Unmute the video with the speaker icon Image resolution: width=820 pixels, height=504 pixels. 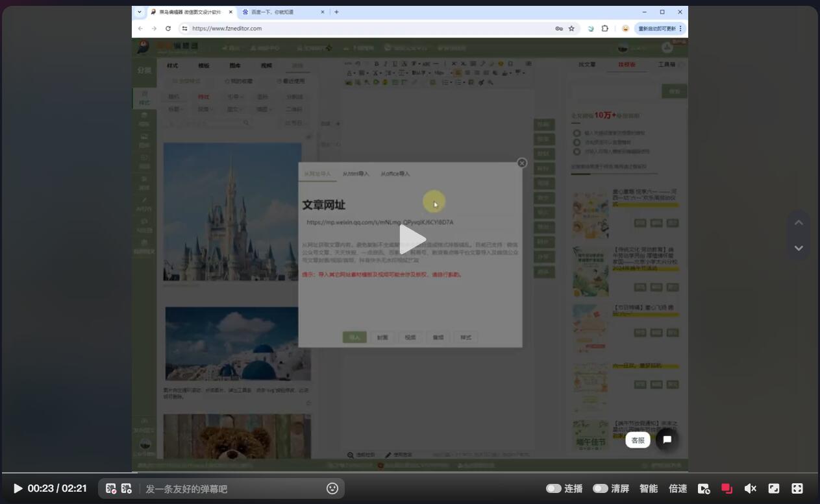pyautogui.click(x=751, y=488)
